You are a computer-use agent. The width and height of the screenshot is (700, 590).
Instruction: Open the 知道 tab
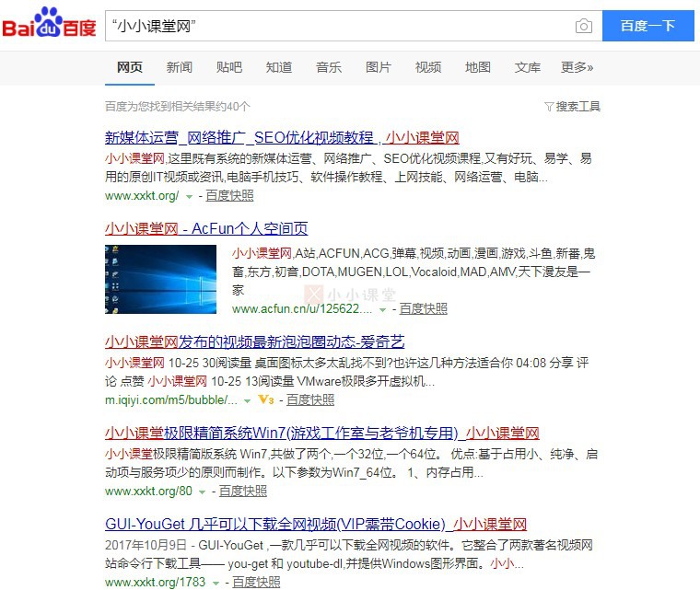coord(279,67)
